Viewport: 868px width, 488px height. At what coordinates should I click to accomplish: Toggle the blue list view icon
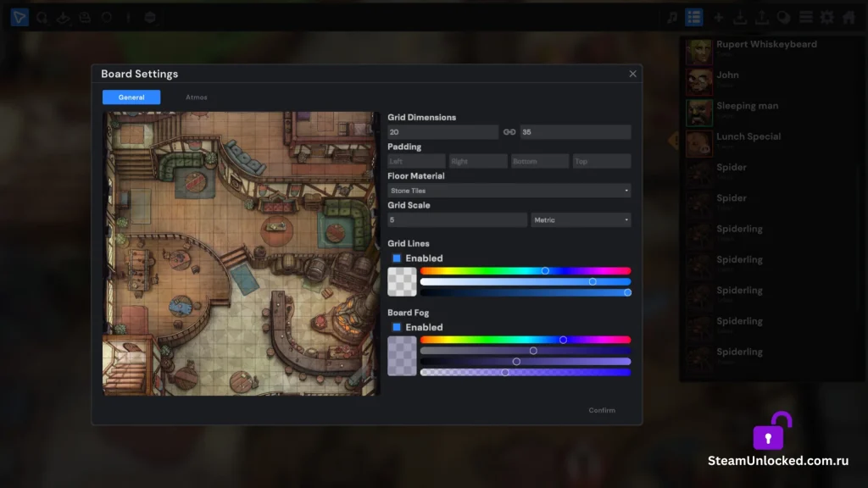[693, 17]
